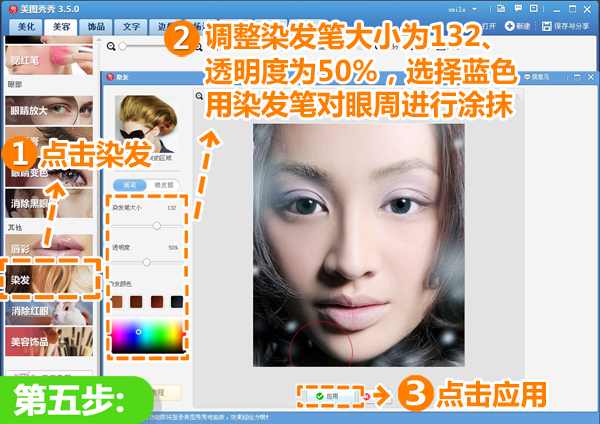
Task: Select the 眼睛变色 eye color tool
Action: [49, 173]
